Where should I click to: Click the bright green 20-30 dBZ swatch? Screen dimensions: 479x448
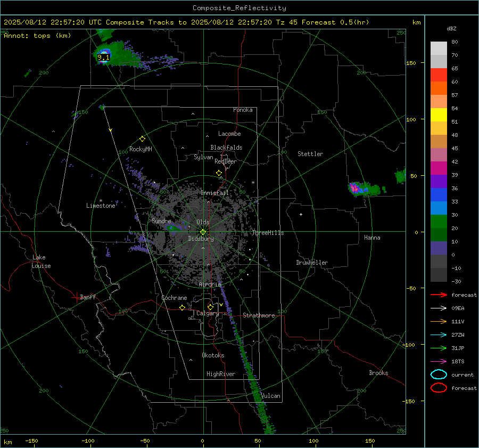click(x=439, y=222)
